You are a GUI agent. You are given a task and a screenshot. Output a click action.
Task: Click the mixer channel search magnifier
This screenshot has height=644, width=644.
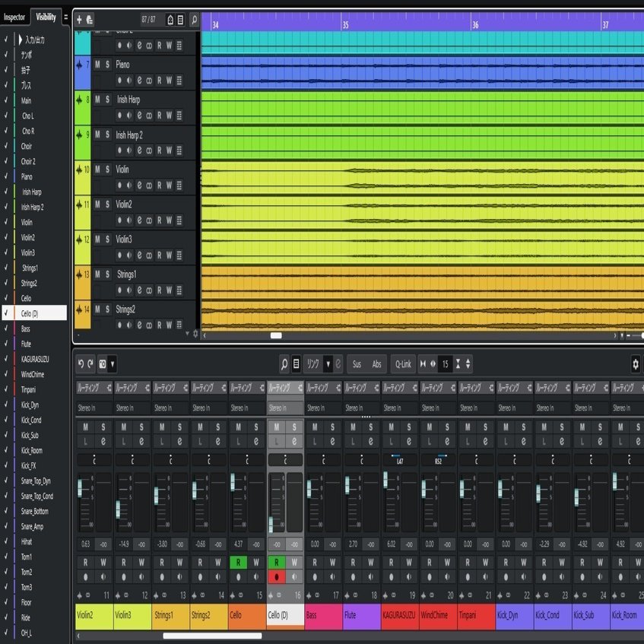(284, 364)
